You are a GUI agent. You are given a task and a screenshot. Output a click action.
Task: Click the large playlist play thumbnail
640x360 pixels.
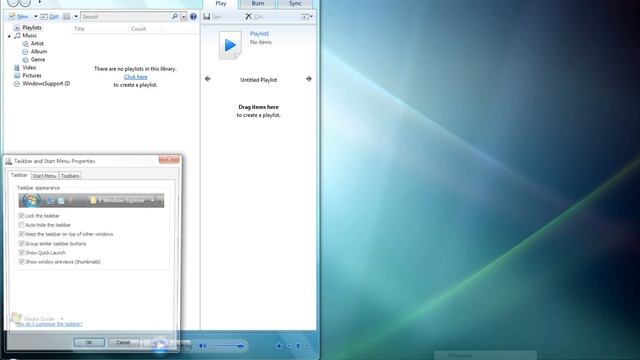[x=230, y=45]
